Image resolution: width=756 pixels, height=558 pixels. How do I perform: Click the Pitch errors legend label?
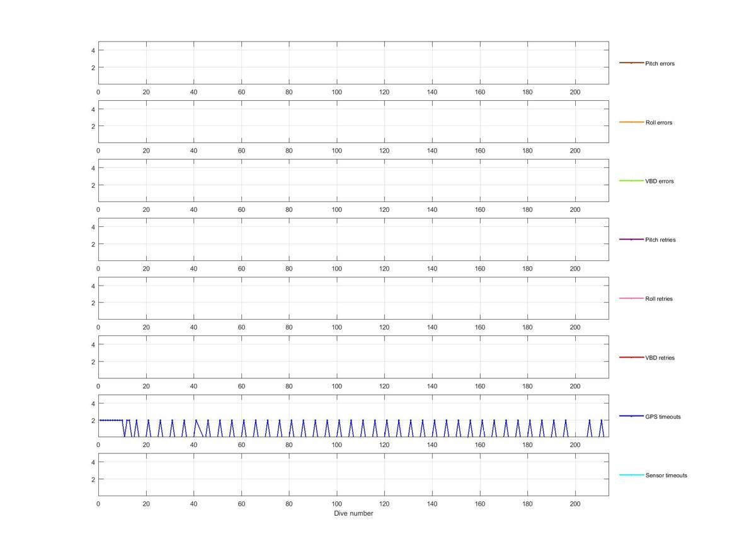pos(660,64)
